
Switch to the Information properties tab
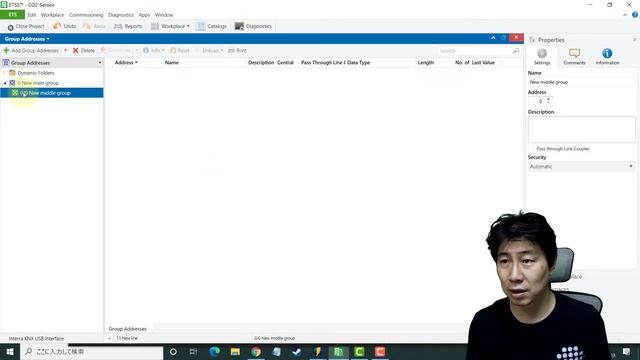pyautogui.click(x=607, y=56)
